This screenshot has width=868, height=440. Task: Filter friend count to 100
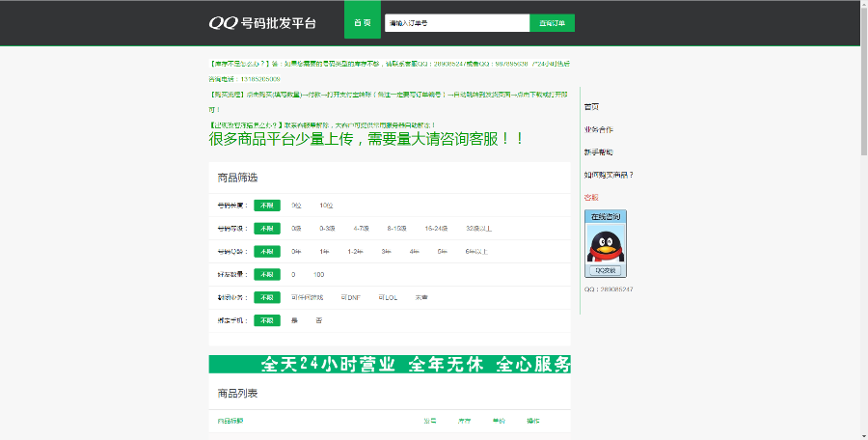coord(319,275)
